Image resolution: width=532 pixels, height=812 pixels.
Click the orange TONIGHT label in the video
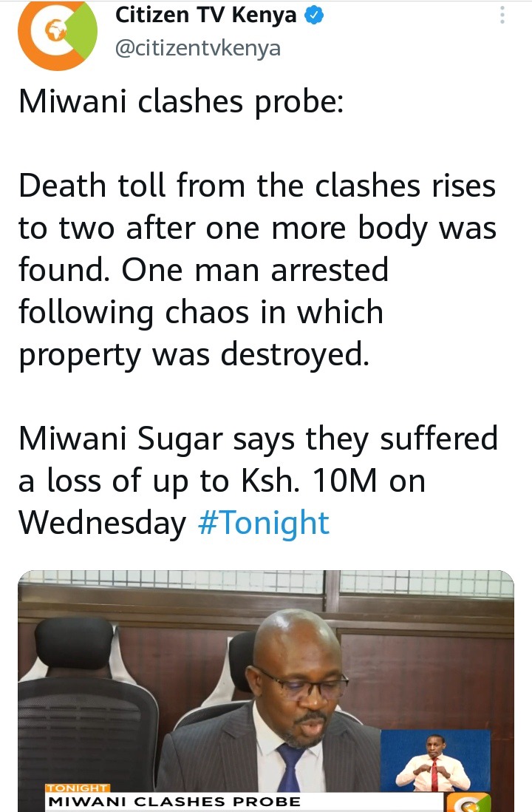click(x=78, y=788)
